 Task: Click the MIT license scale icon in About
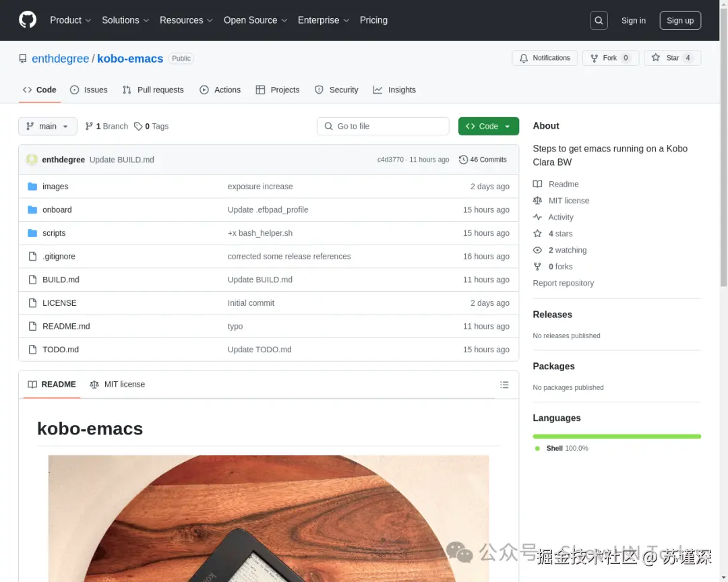(537, 201)
